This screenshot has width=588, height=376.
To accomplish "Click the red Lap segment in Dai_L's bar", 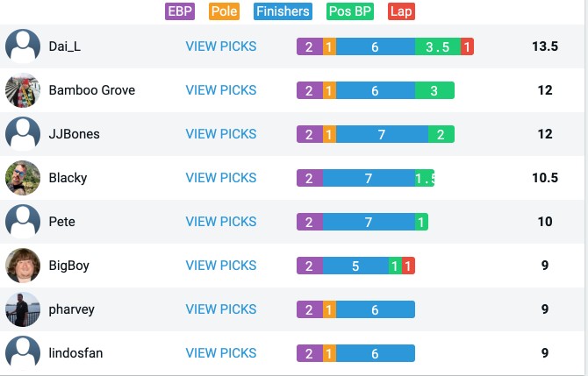I will click(x=467, y=46).
